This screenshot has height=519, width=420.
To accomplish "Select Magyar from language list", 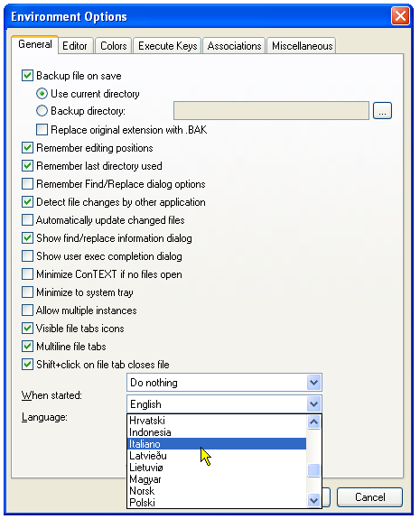I will (x=217, y=479).
